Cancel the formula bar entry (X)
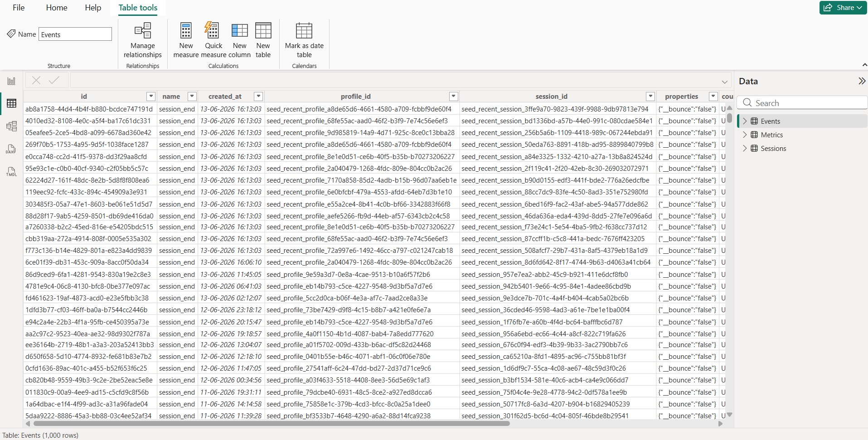Viewport: 868px width, 440px height. pyautogui.click(x=36, y=80)
